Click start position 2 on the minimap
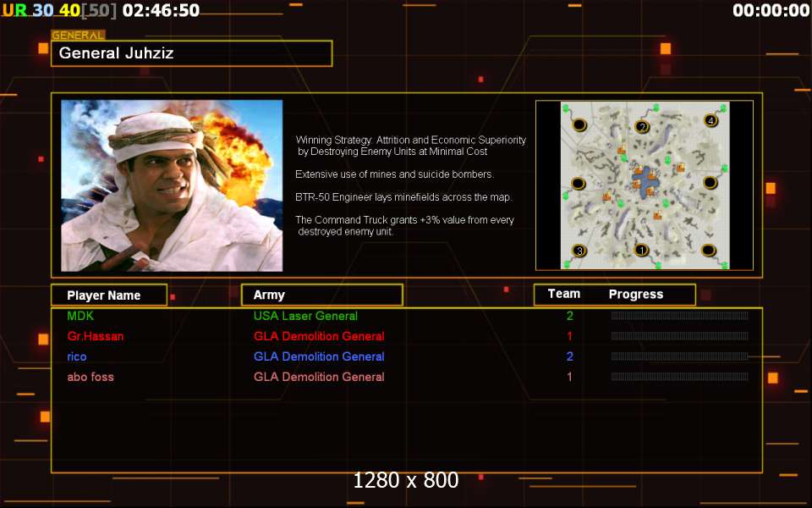 coord(642,126)
